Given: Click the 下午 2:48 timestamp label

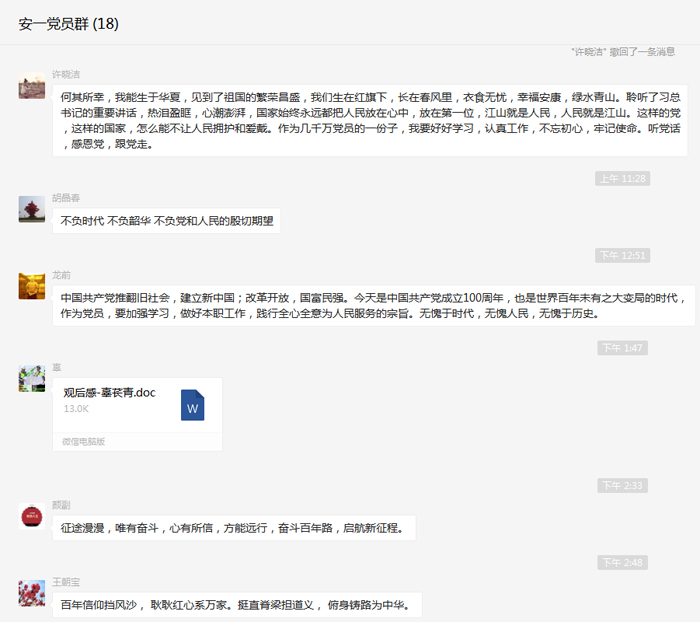Looking at the screenshot, I should coord(622,562).
